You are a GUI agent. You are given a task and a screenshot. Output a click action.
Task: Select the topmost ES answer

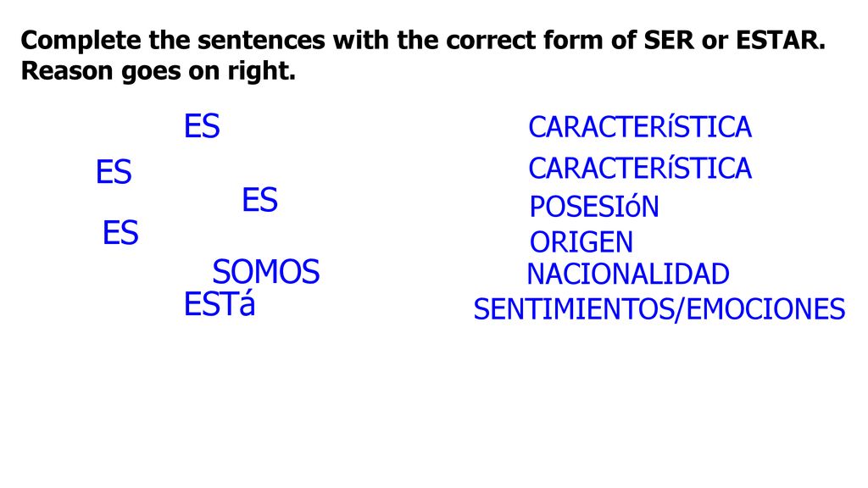tap(202, 126)
